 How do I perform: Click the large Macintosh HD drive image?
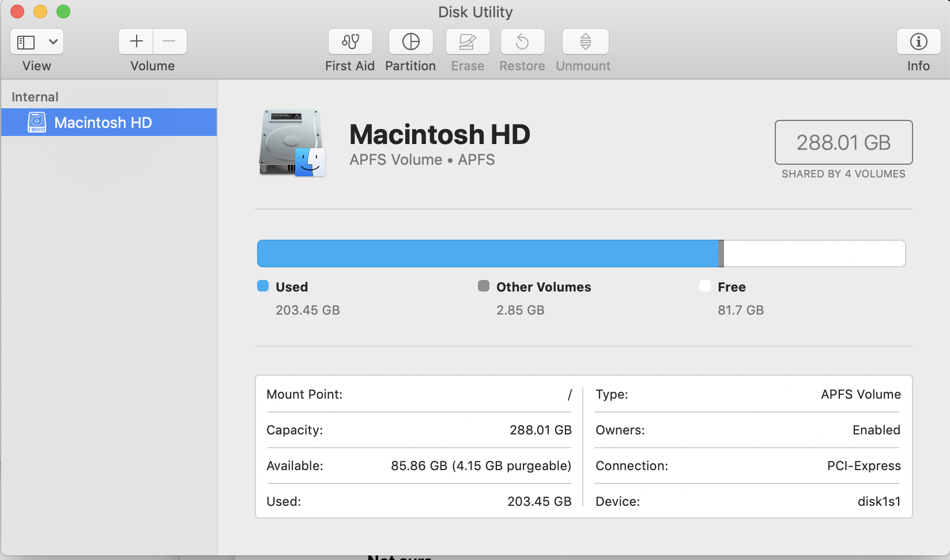(292, 143)
